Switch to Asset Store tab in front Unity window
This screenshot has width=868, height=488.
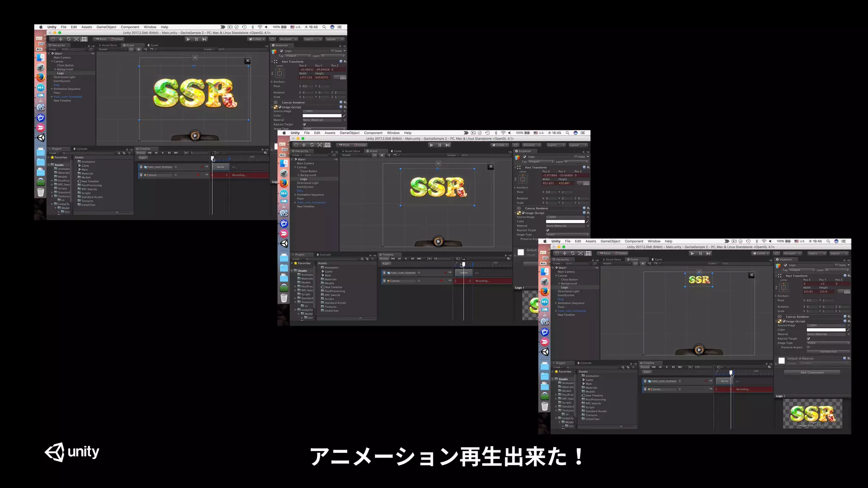(612, 259)
